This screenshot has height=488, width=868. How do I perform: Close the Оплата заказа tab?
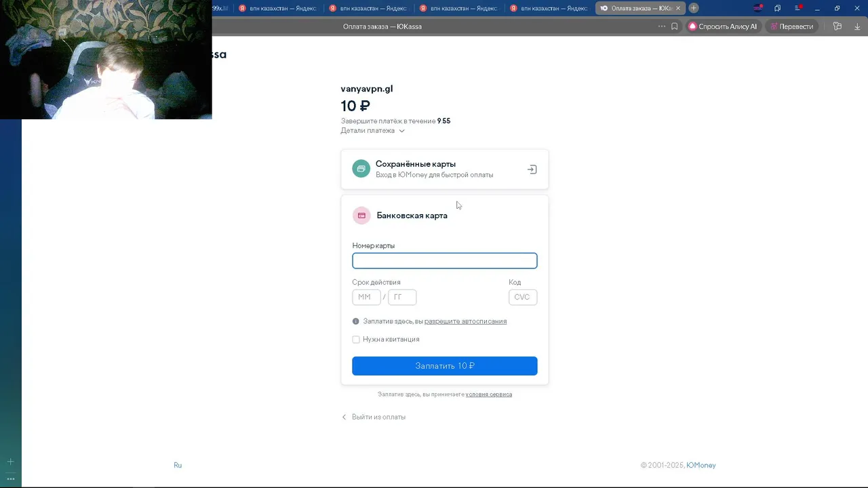click(677, 8)
